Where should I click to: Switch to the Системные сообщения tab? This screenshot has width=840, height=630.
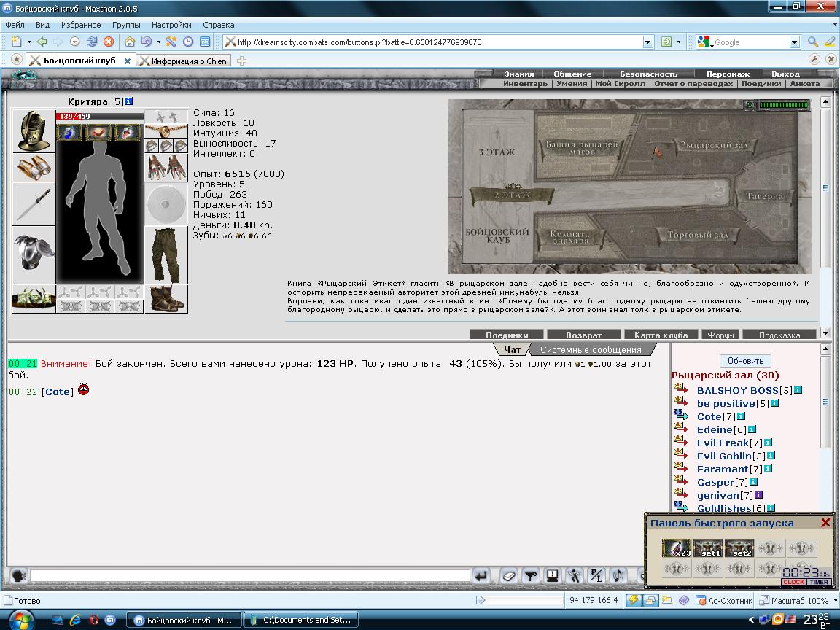pos(591,350)
